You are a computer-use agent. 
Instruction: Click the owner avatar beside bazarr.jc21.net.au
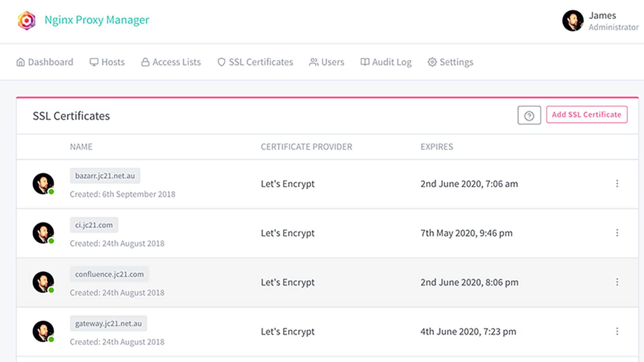(43, 184)
